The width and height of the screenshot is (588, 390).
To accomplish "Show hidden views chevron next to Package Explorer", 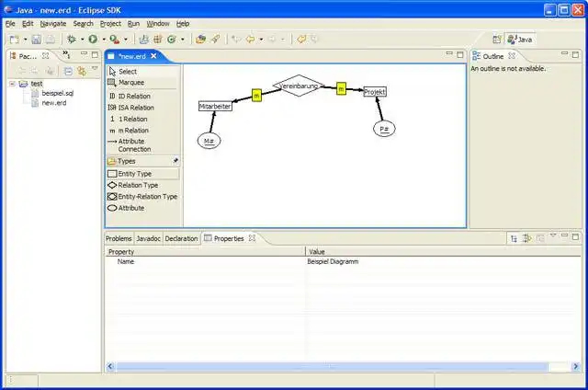I will (x=66, y=54).
